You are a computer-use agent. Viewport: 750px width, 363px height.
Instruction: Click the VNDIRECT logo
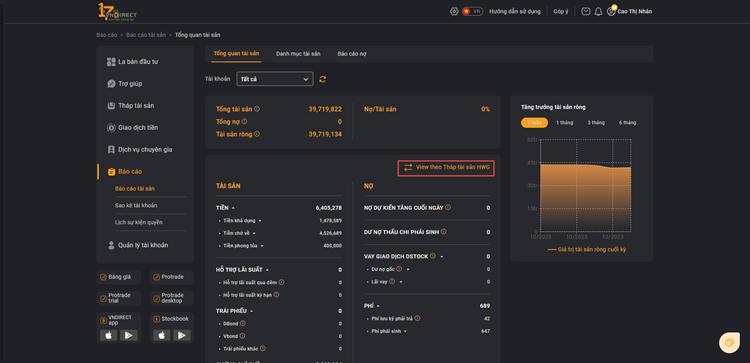tap(117, 12)
